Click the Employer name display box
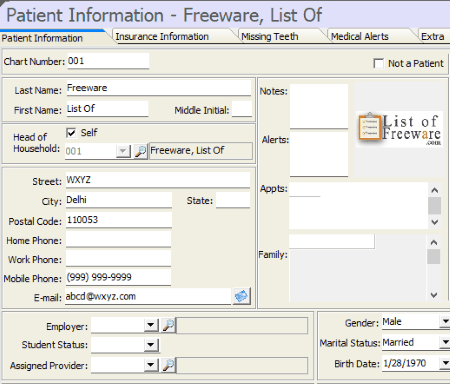Screen dimensions: 450x384 [242, 325]
